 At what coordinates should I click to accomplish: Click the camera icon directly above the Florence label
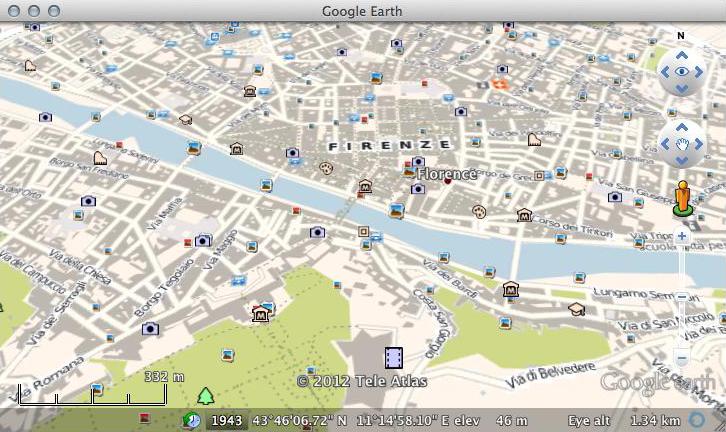(418, 162)
